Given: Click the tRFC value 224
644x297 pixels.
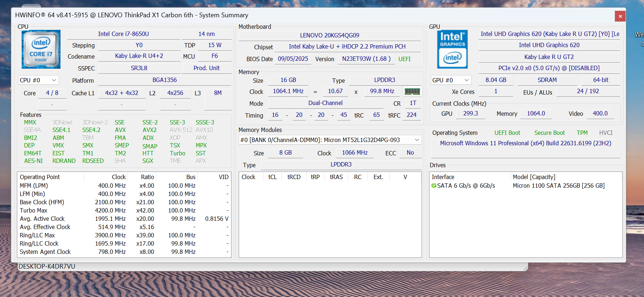Looking at the screenshot, I should tap(411, 115).
